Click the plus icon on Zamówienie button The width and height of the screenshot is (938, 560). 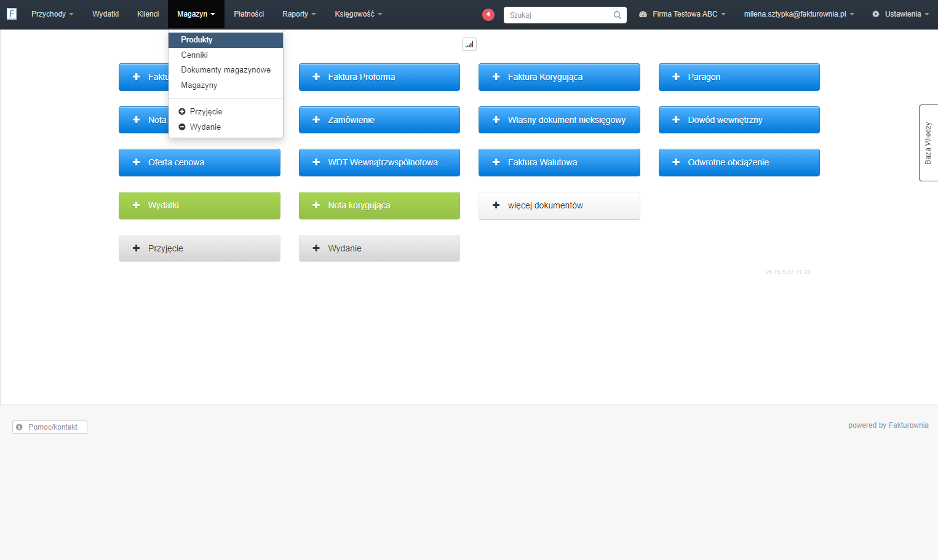point(316,120)
